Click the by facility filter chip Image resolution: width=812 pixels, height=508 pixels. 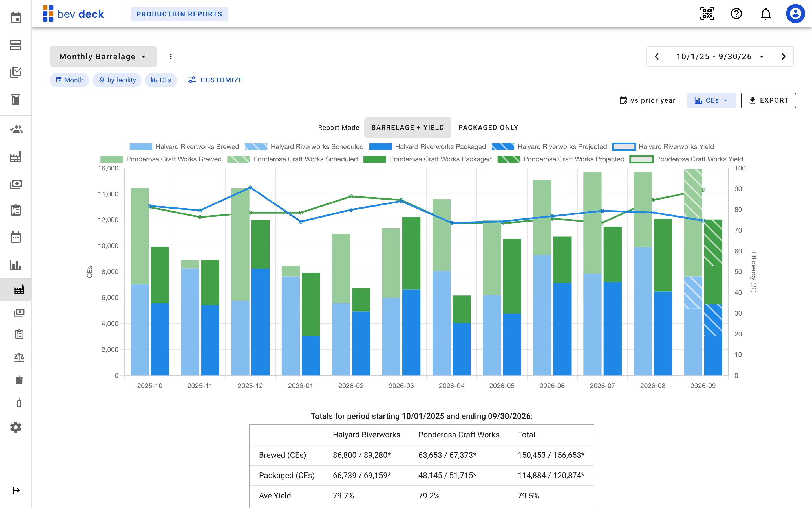click(x=117, y=80)
